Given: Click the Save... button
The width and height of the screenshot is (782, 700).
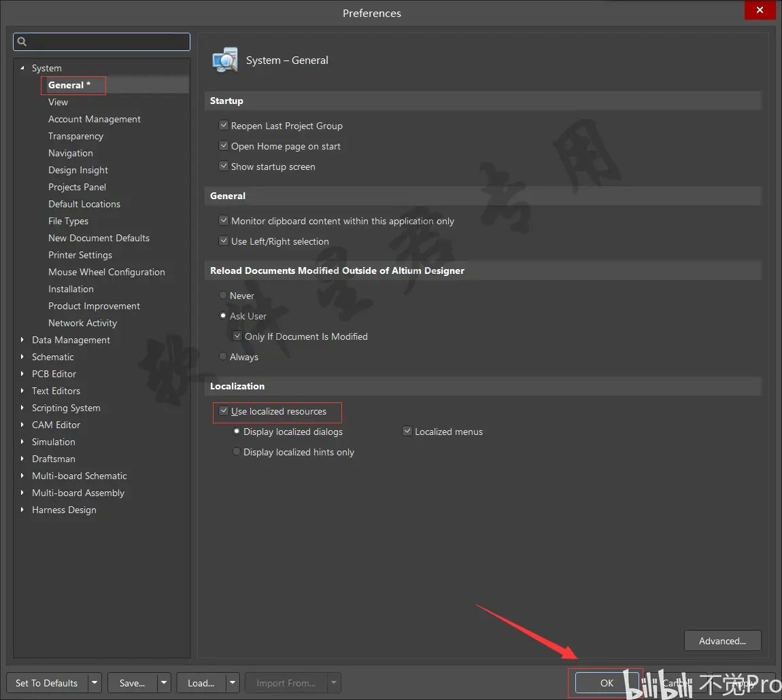Looking at the screenshot, I should (x=132, y=682).
